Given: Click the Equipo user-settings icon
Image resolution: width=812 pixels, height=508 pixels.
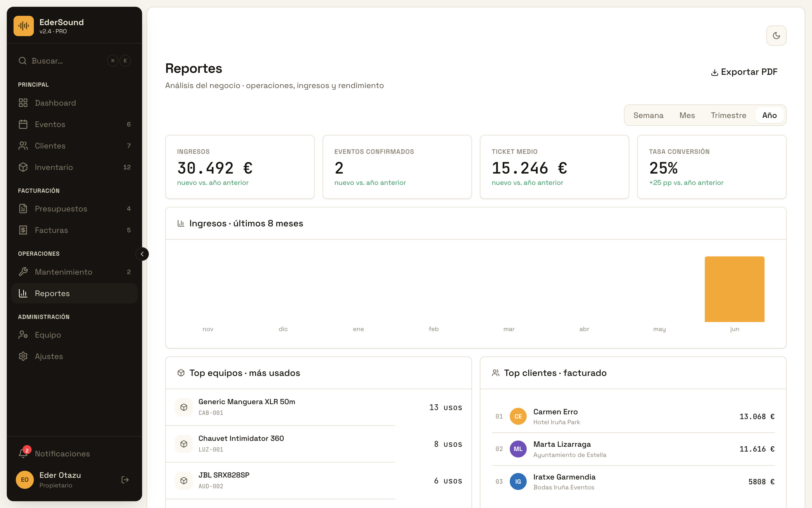Looking at the screenshot, I should 23,335.
